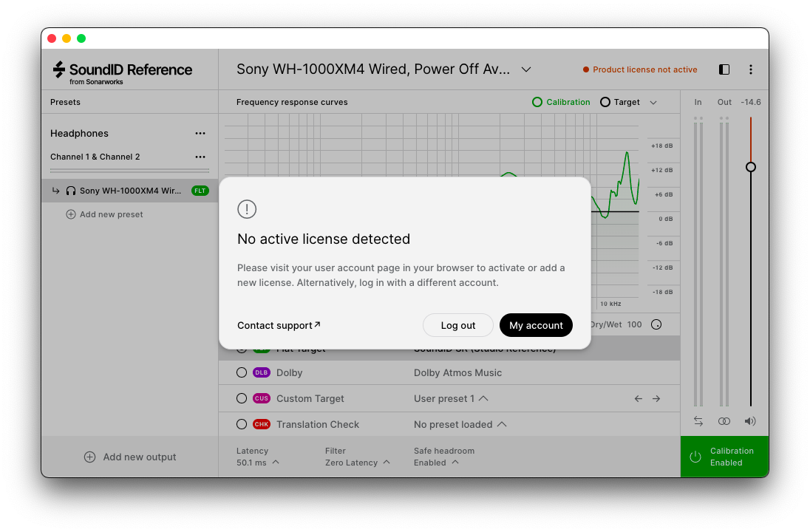Screen dimensions: 810x532
Task: Click the return arrow icon beside Sony preset
Action: [55, 191]
